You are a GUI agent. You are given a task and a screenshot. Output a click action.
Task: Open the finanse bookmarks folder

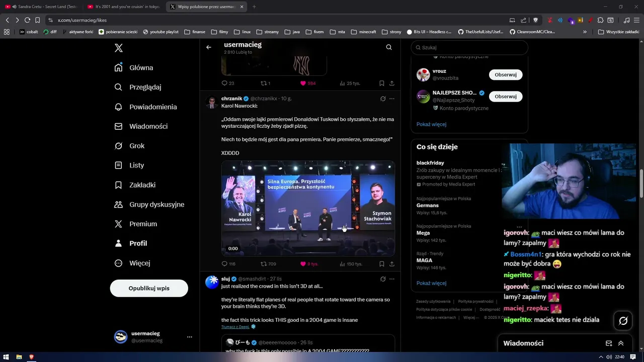195,32
